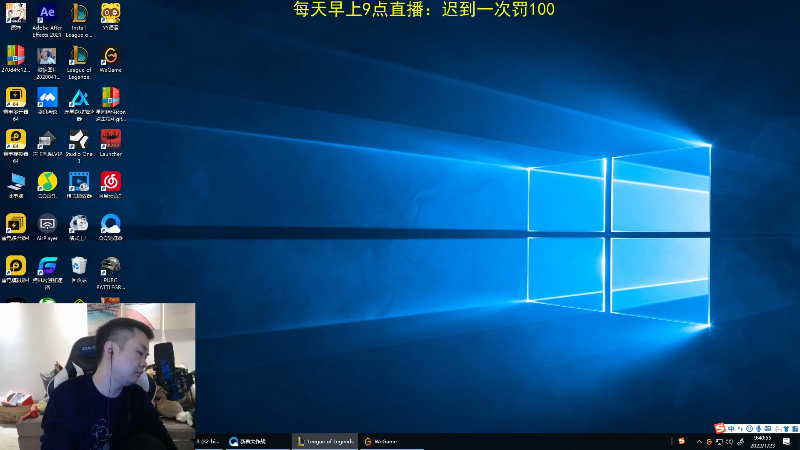Open the Install League of Legends shortcut

(x=79, y=20)
